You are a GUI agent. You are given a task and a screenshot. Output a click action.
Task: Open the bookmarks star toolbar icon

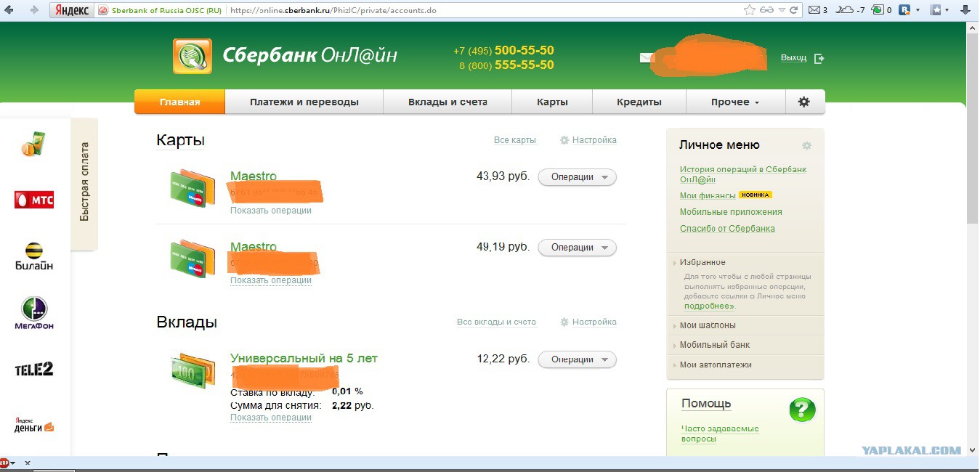936,10
